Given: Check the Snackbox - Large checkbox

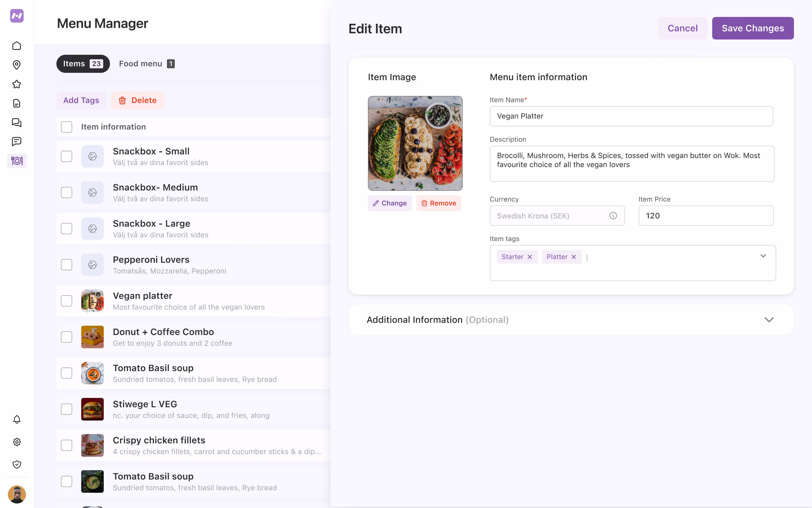Looking at the screenshot, I should pyautogui.click(x=67, y=229).
